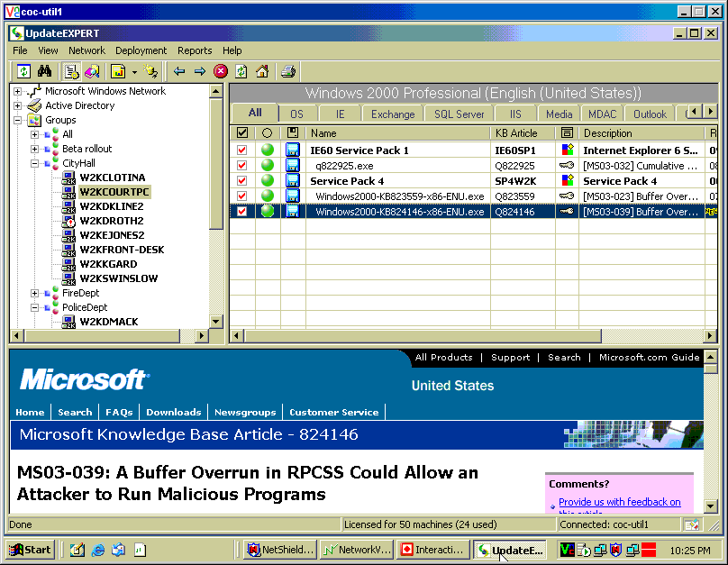This screenshot has height=565, width=728.
Task: Click the Back arrow toolbar icon
Action: 179,71
